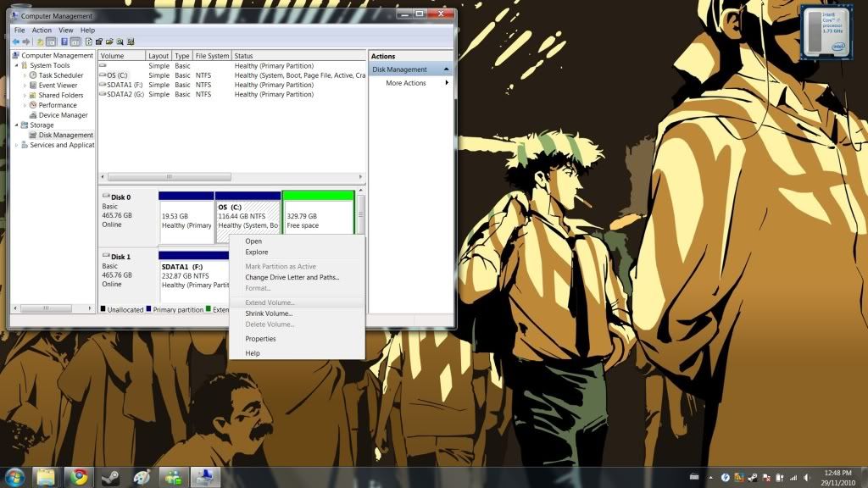
Task: Collapse Disk Management section in Actions pane
Action: (446, 69)
